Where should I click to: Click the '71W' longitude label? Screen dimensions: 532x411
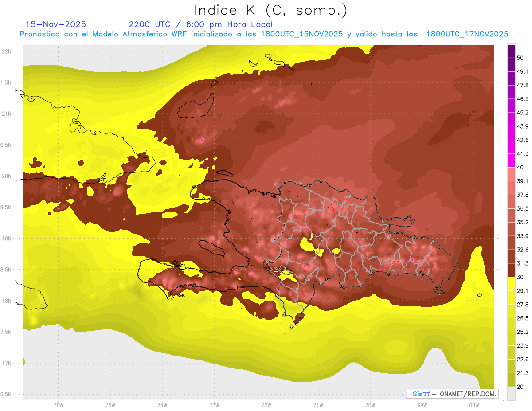[x=318, y=405]
